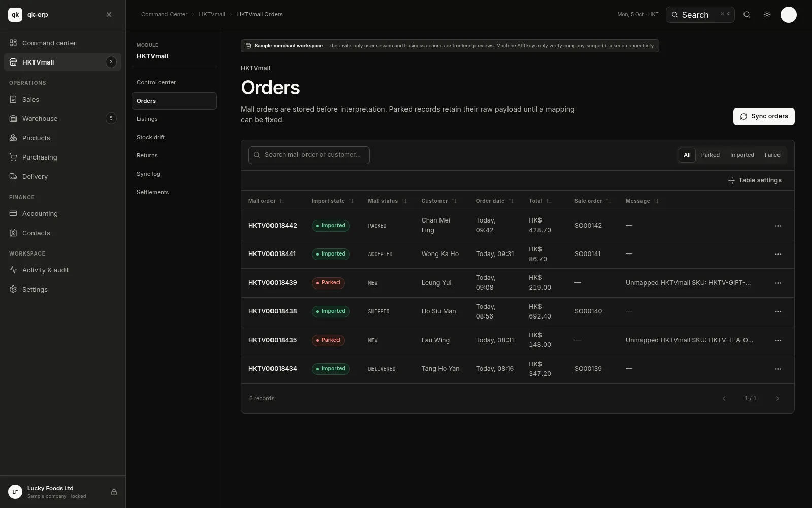Sort by the Total column
The width and height of the screenshot is (812, 508).
coord(540,201)
